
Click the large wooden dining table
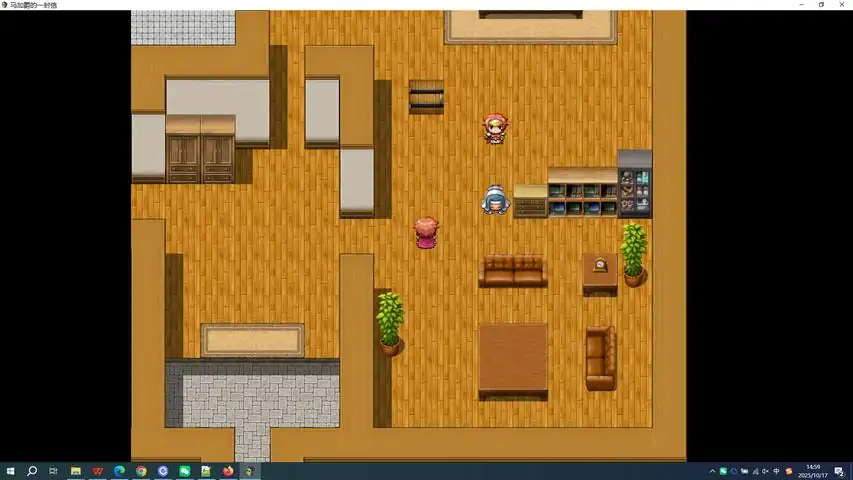pyautogui.click(x=512, y=360)
